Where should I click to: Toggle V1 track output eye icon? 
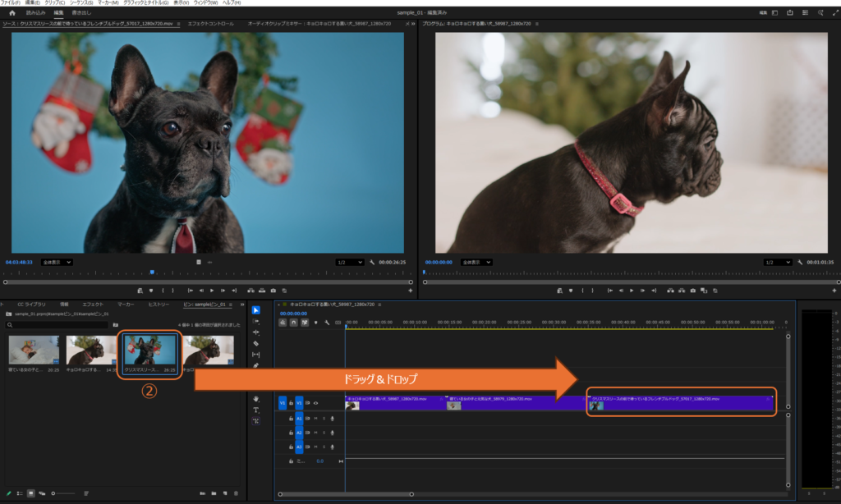(x=316, y=403)
